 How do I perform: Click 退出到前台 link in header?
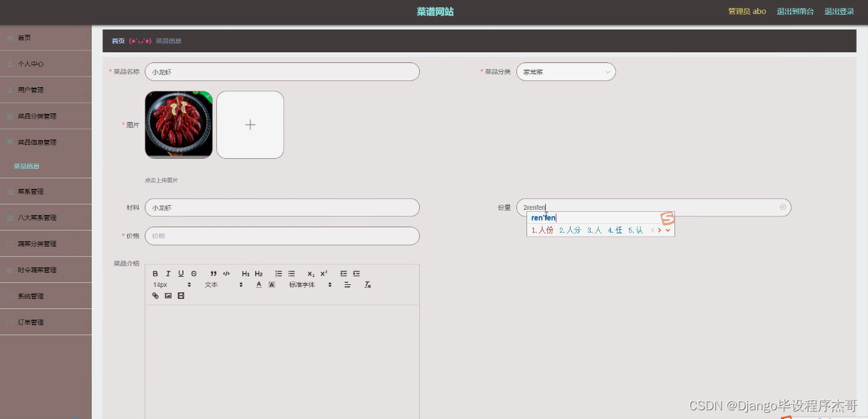tap(795, 11)
